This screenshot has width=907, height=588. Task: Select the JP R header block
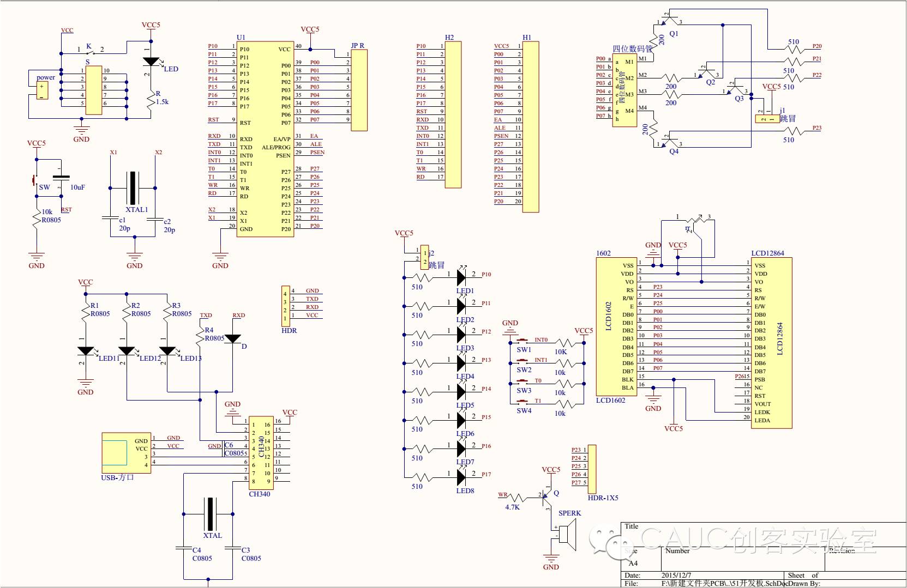click(359, 90)
